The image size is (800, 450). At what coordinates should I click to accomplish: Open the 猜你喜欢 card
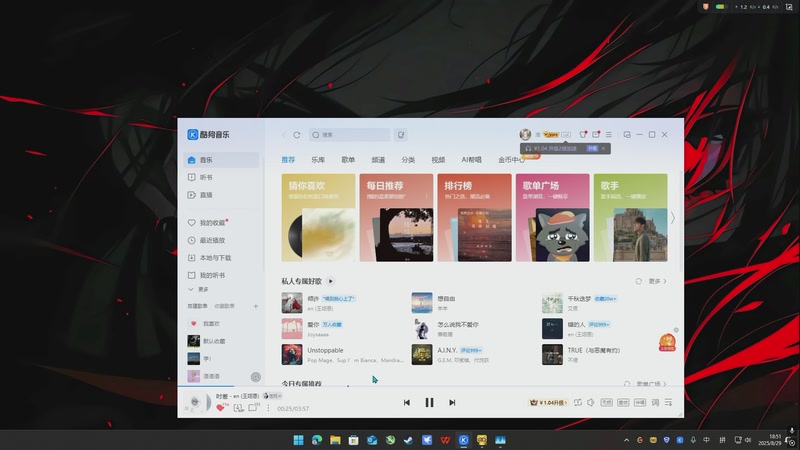tap(318, 218)
